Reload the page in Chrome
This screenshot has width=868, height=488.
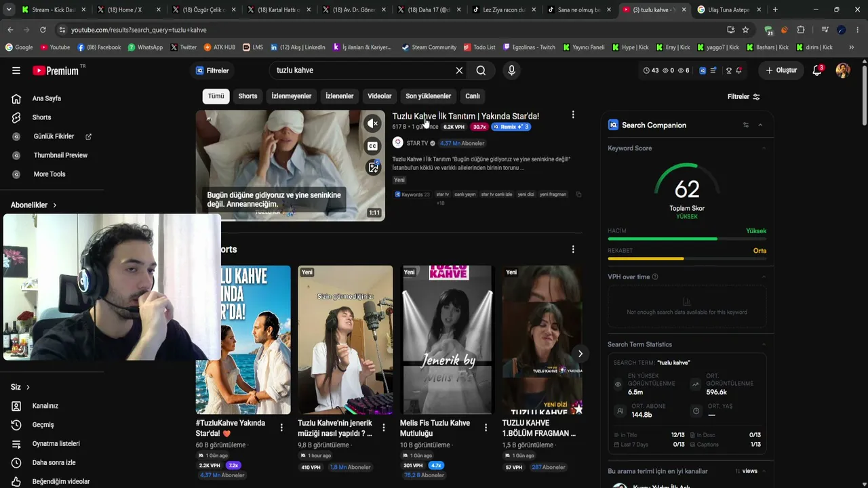pos(43,30)
